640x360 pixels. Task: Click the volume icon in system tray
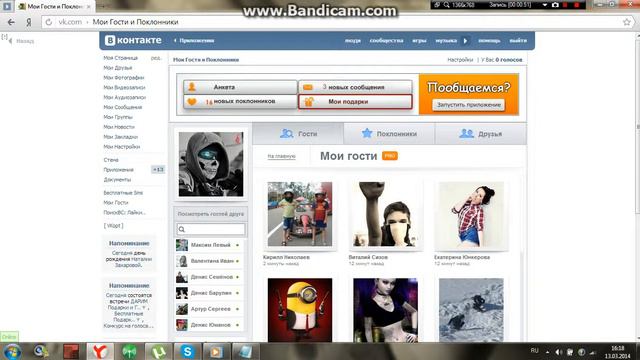(x=558, y=352)
